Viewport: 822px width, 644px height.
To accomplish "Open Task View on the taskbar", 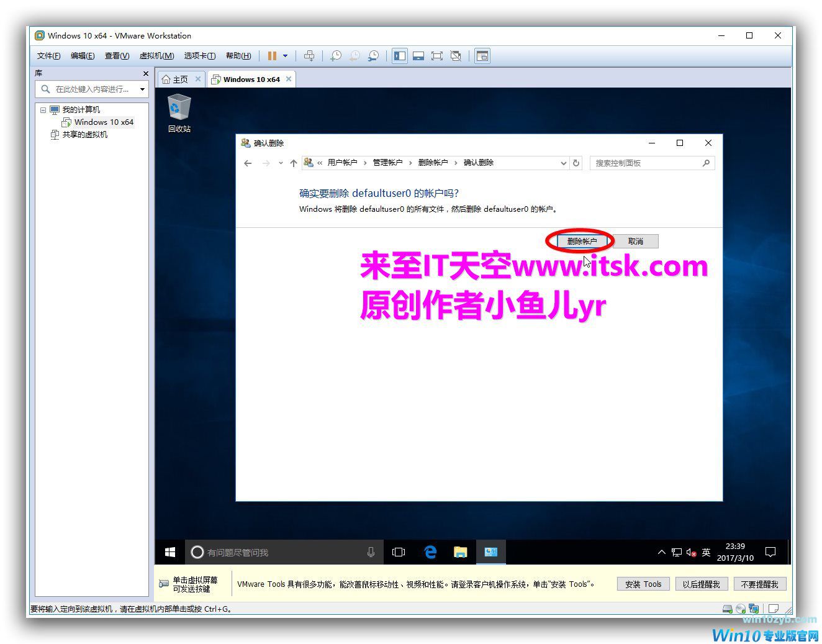I will pyautogui.click(x=399, y=552).
